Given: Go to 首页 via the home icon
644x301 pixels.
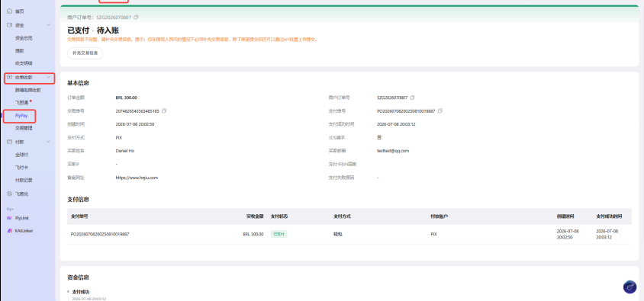Looking at the screenshot, I should click(10, 11).
